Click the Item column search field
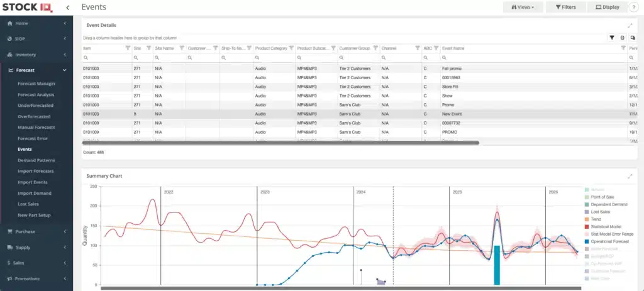 (x=107, y=58)
